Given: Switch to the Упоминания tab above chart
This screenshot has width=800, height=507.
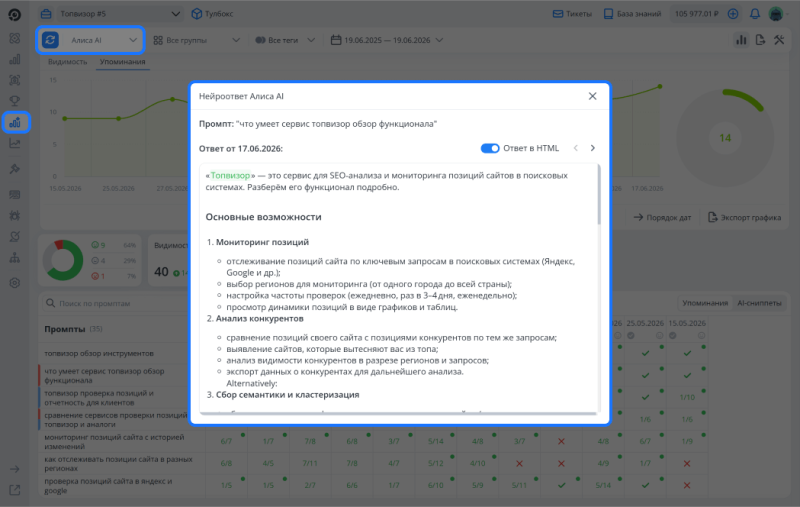Looking at the screenshot, I should coord(122,62).
